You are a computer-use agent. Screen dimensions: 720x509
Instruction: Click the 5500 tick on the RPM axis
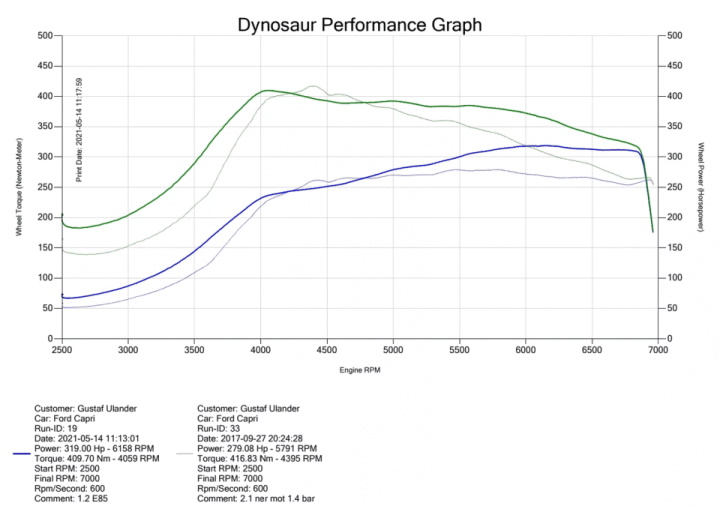[x=460, y=351]
